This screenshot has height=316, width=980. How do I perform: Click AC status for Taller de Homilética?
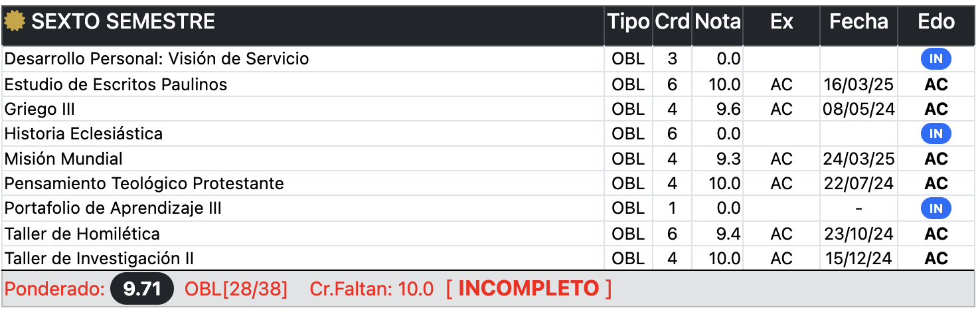936,234
